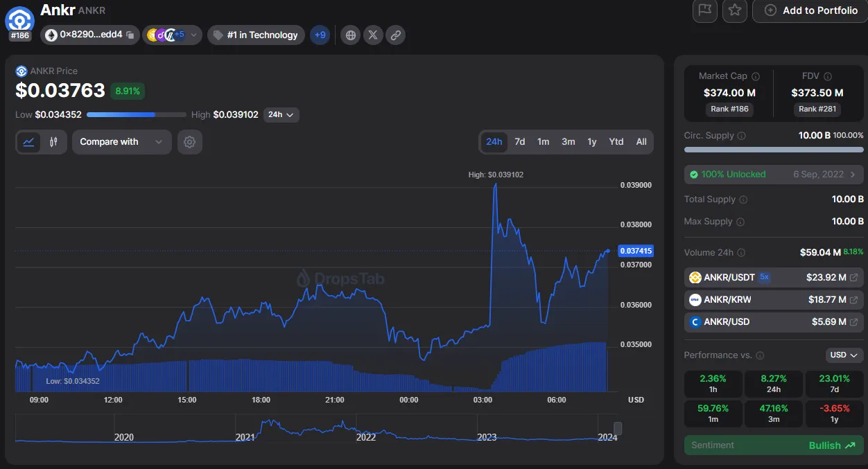Open the ANKR/USDT market row

(774, 277)
